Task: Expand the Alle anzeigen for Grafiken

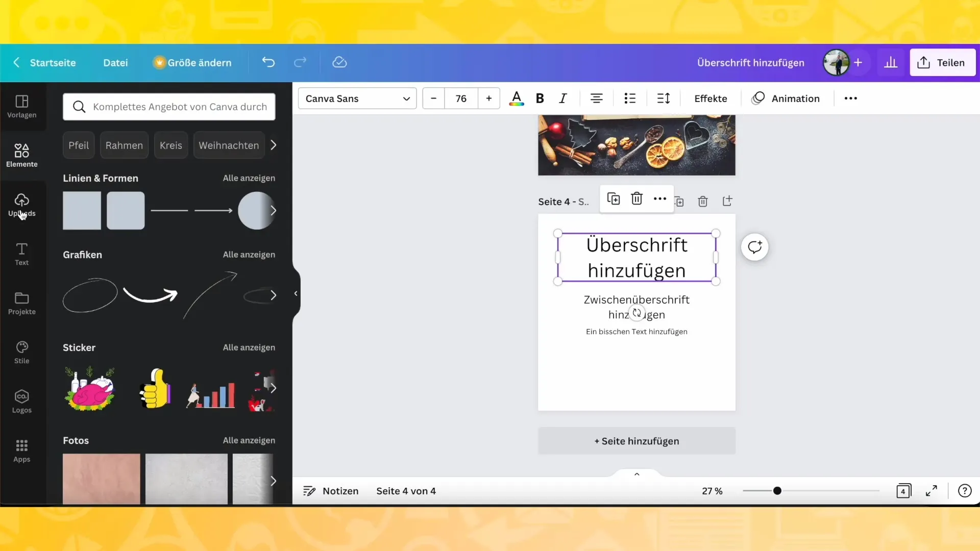Action: (x=249, y=254)
